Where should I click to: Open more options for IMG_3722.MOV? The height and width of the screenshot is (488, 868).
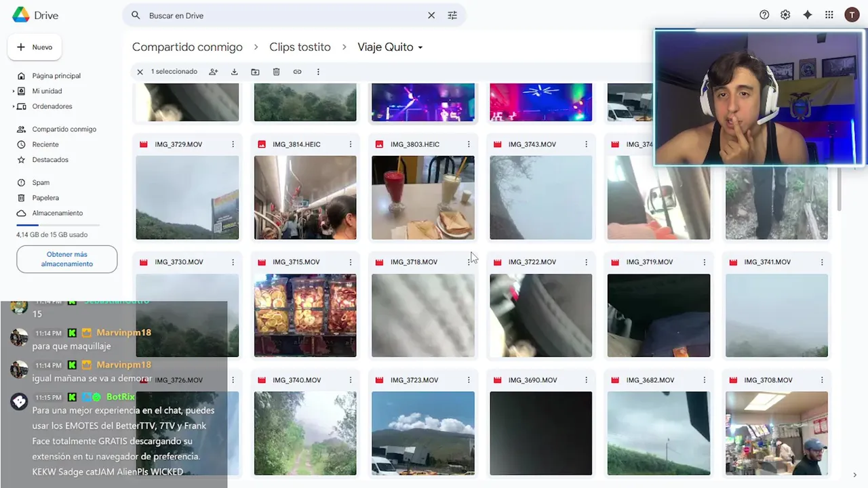click(x=587, y=262)
